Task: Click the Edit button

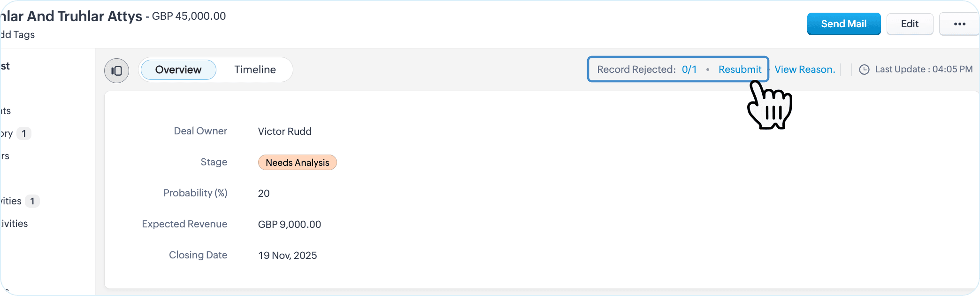Action: 910,24
